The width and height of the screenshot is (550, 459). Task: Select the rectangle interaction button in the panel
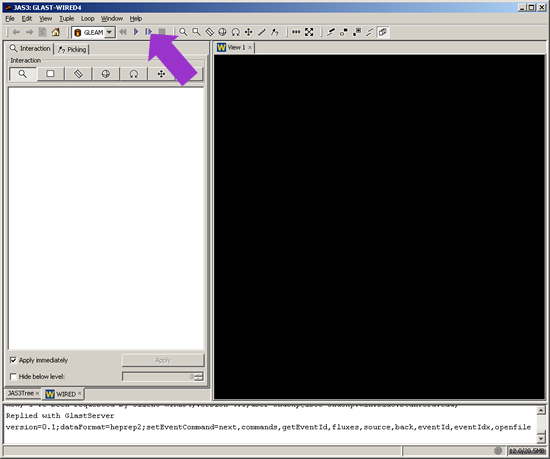pyautogui.click(x=51, y=74)
